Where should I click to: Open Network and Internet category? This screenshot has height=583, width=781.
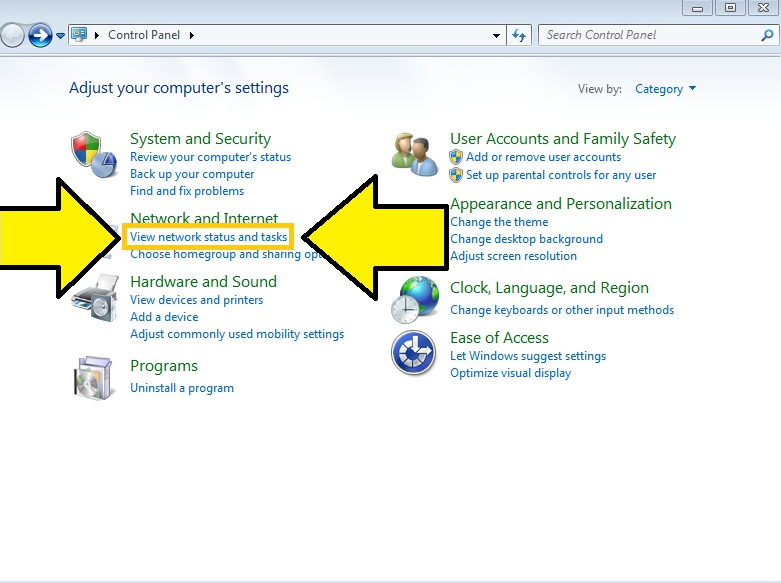coord(204,218)
